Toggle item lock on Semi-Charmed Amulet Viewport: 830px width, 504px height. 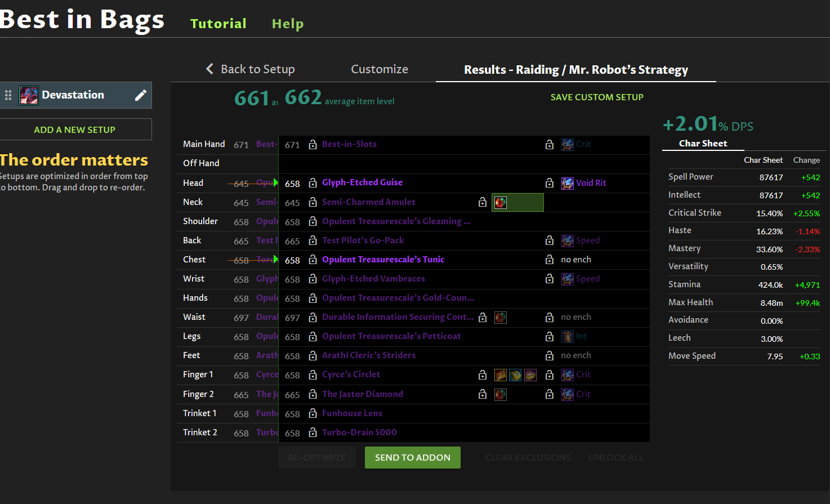point(313,202)
